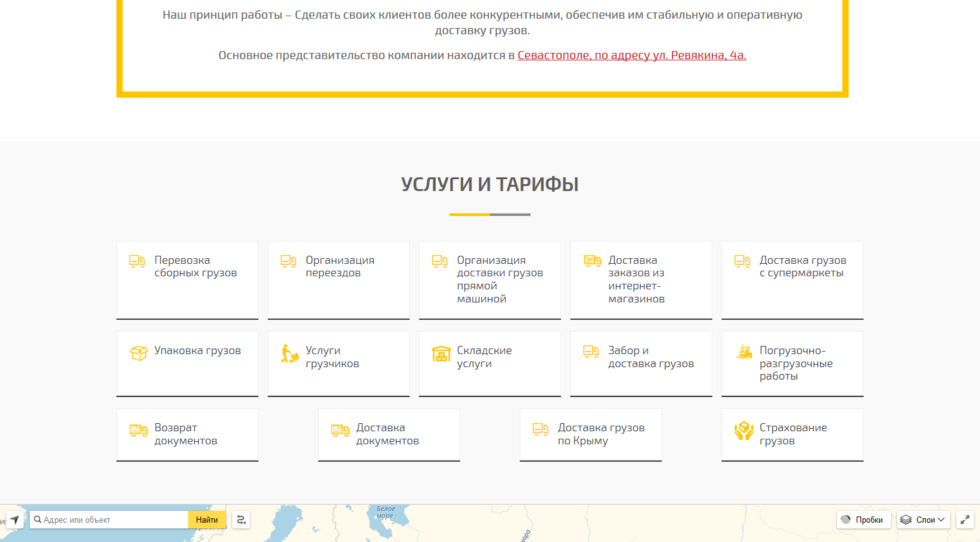Click the truck icon beside Доставка грузов с супермаркеты
The height and width of the screenshot is (542, 980).
pos(743,261)
